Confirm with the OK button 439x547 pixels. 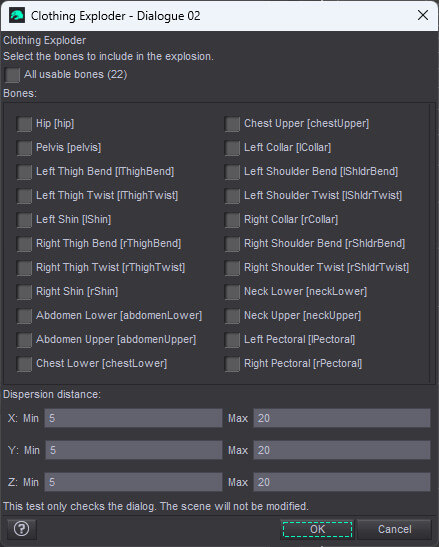click(x=317, y=529)
